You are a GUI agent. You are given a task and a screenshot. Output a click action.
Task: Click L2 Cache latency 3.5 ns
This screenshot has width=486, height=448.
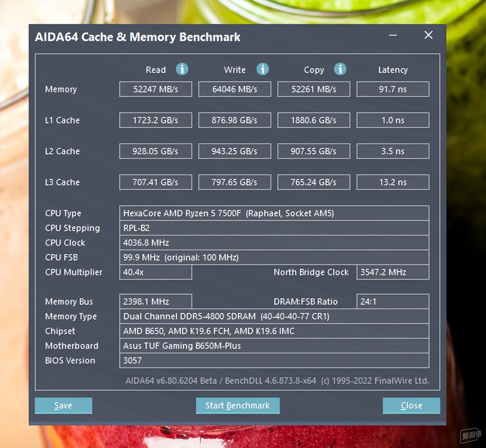(393, 151)
